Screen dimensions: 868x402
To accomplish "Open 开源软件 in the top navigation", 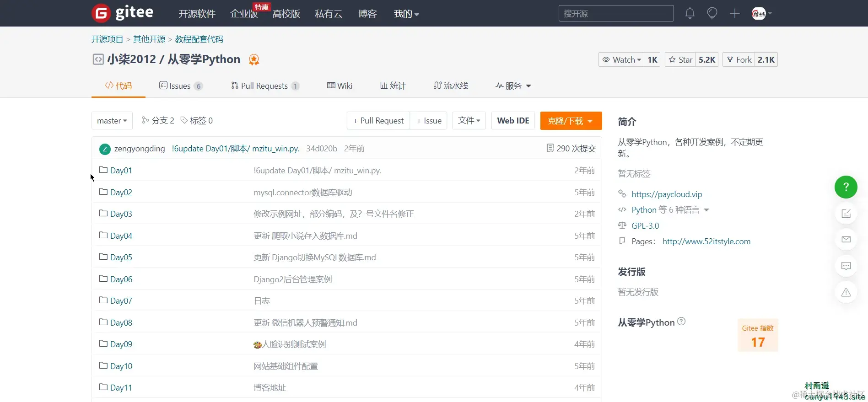I will 197,14.
